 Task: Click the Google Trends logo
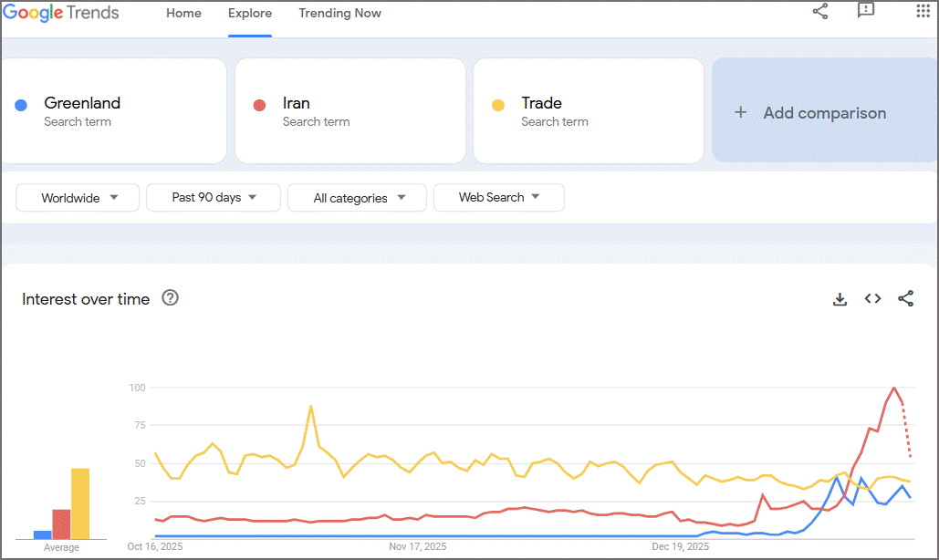[61, 13]
